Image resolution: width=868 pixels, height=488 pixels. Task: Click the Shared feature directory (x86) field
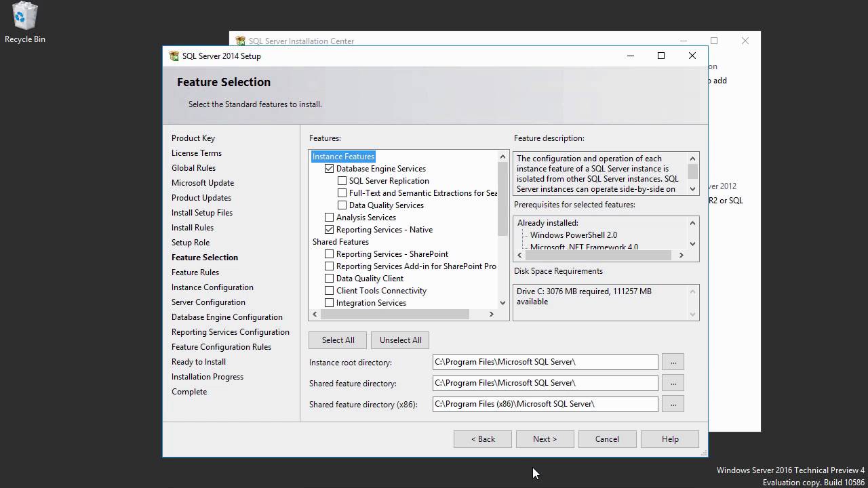tap(545, 404)
